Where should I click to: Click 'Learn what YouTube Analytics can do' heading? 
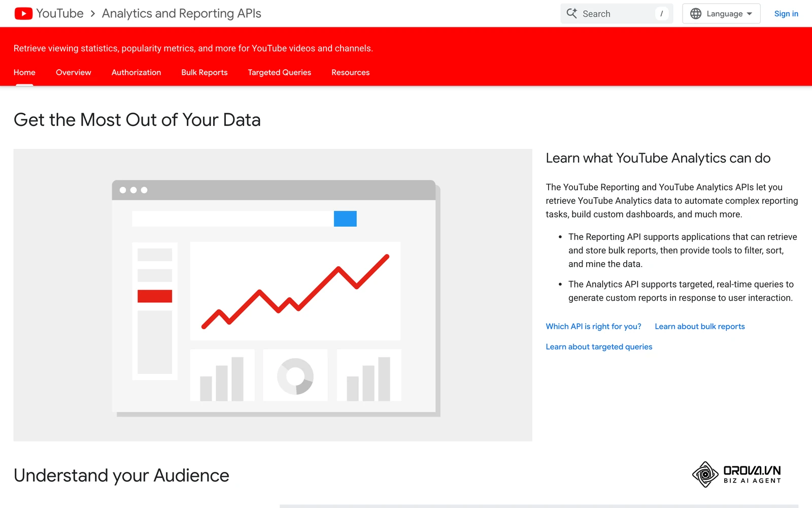[x=658, y=158]
